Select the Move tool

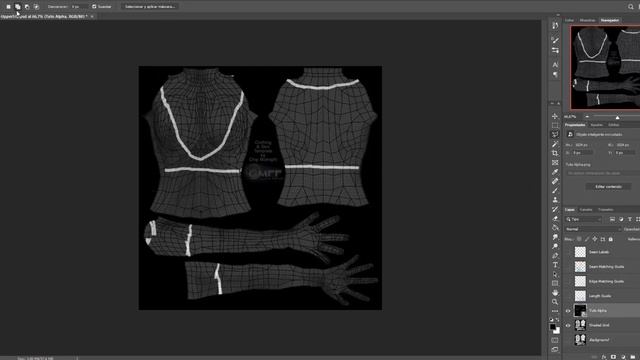pos(555,116)
